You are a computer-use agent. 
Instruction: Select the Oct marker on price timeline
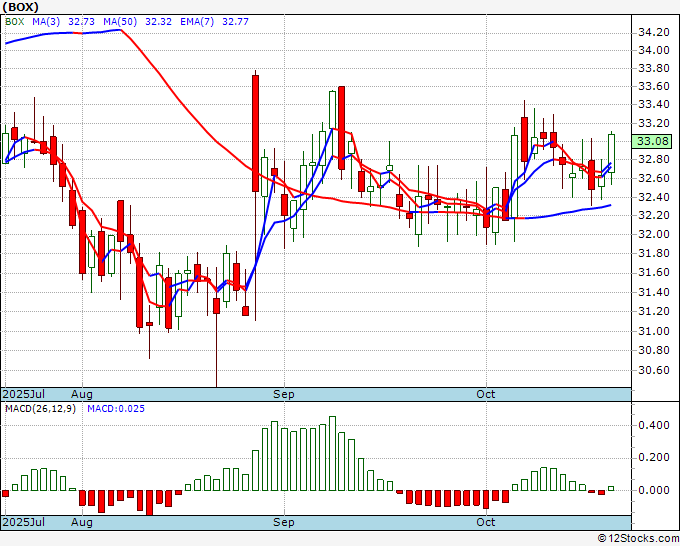485,394
